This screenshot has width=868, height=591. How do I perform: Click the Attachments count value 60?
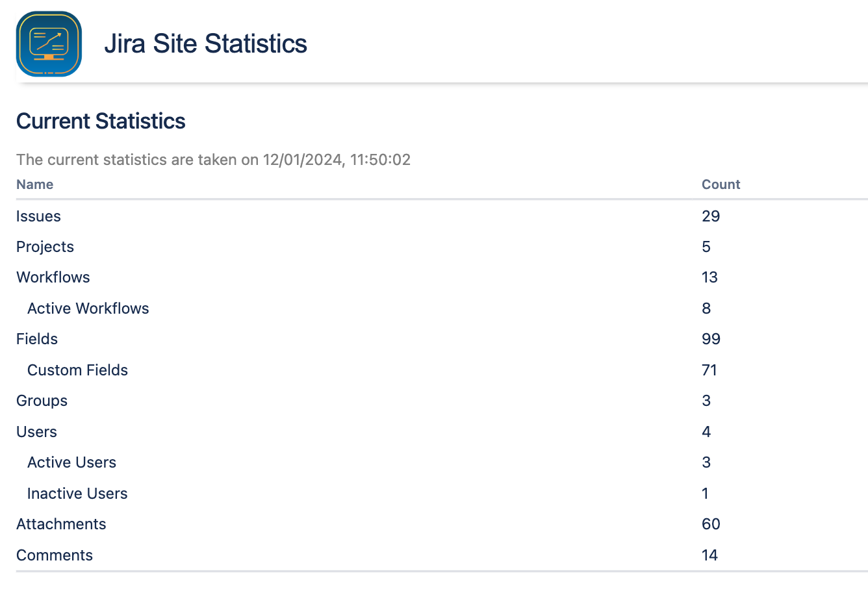coord(711,524)
